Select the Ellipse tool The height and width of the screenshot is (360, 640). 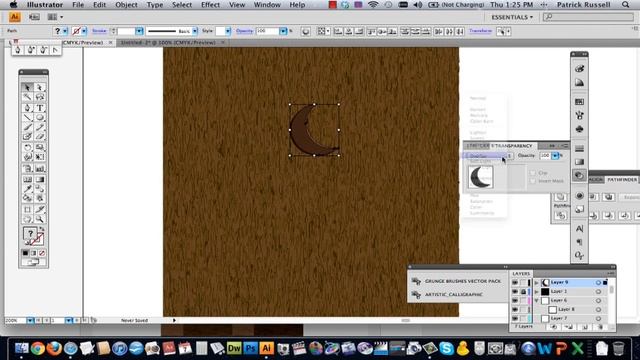[x=40, y=118]
